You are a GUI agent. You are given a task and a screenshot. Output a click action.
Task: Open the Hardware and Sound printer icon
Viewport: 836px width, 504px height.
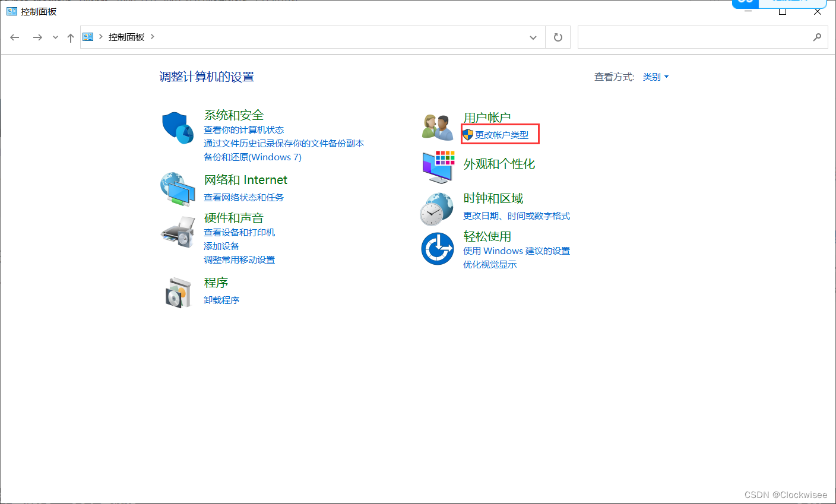(178, 232)
